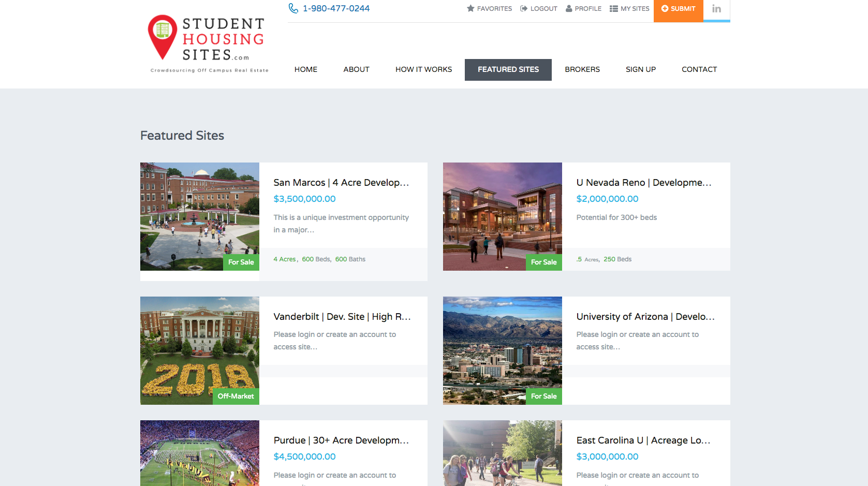Click the Logout link text
This screenshot has height=486, width=868.
[544, 9]
